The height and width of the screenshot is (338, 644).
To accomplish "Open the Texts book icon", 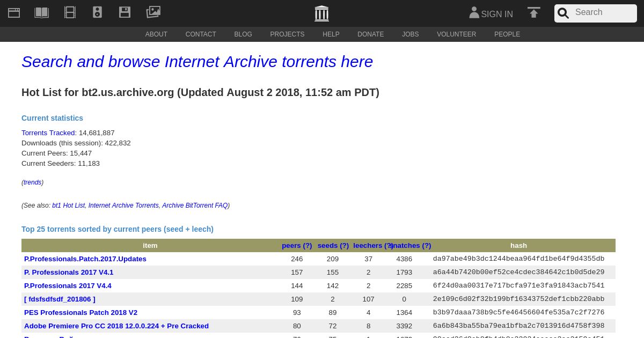I will point(41,12).
